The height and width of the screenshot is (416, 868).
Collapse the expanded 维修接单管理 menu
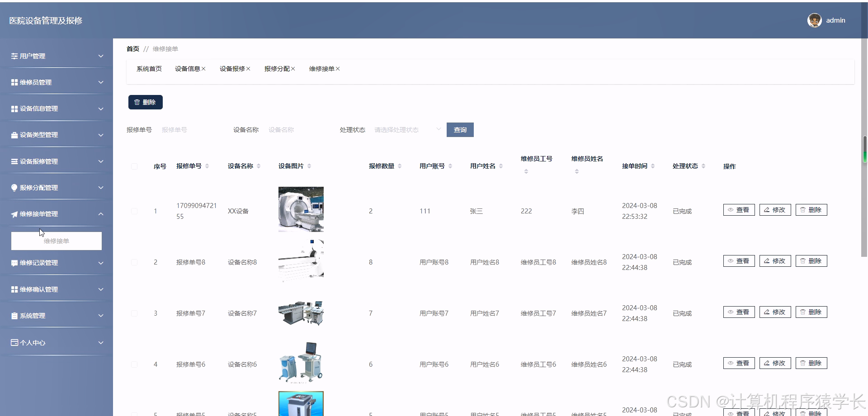point(101,213)
